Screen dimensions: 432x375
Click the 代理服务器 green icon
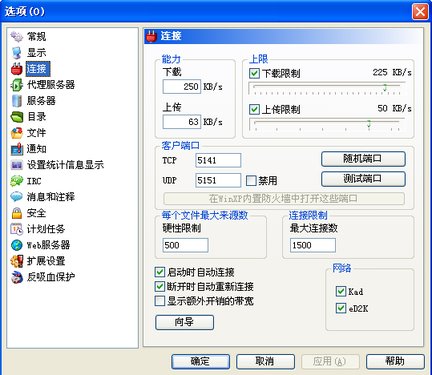pyautogui.click(x=17, y=85)
